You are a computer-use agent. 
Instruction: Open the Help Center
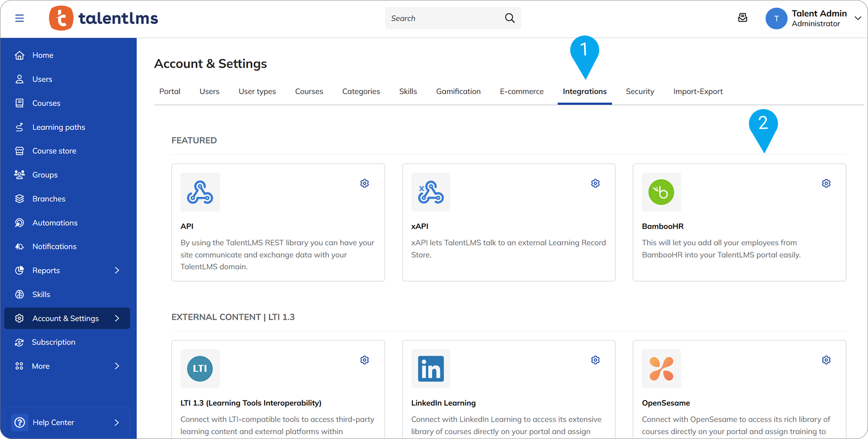(x=53, y=422)
